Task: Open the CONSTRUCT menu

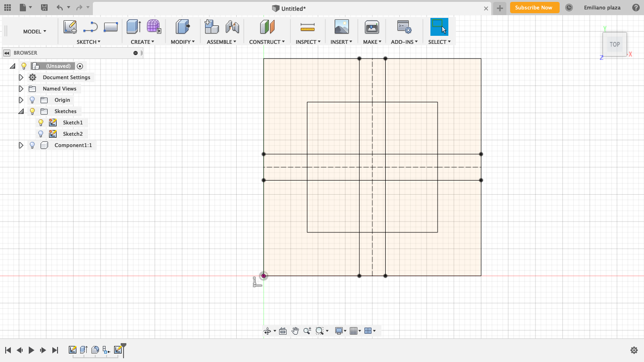Action: [267, 42]
